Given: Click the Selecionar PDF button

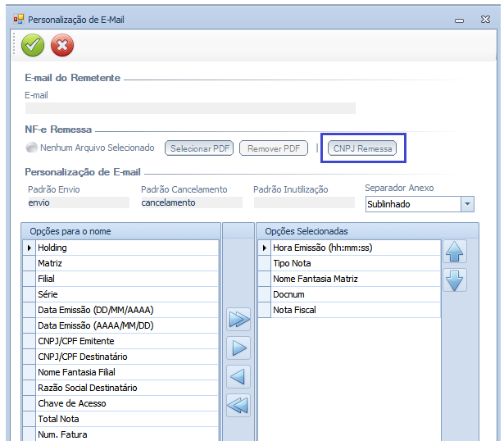Looking at the screenshot, I should coord(199,148).
